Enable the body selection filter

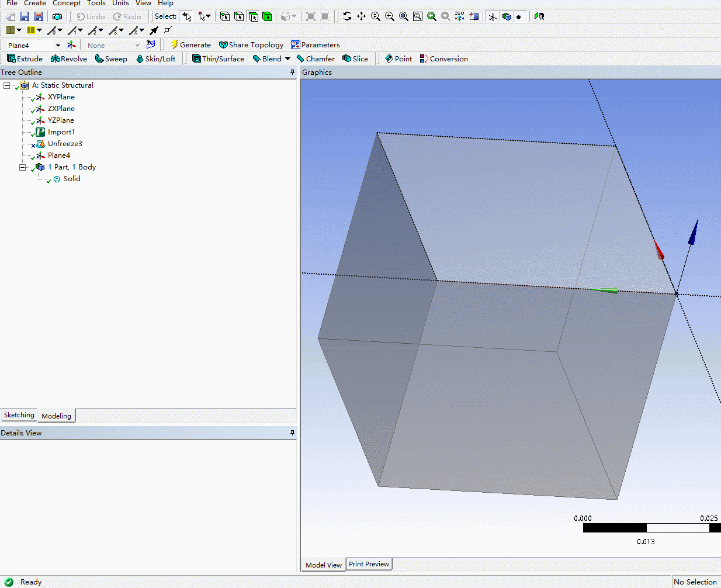[x=267, y=16]
